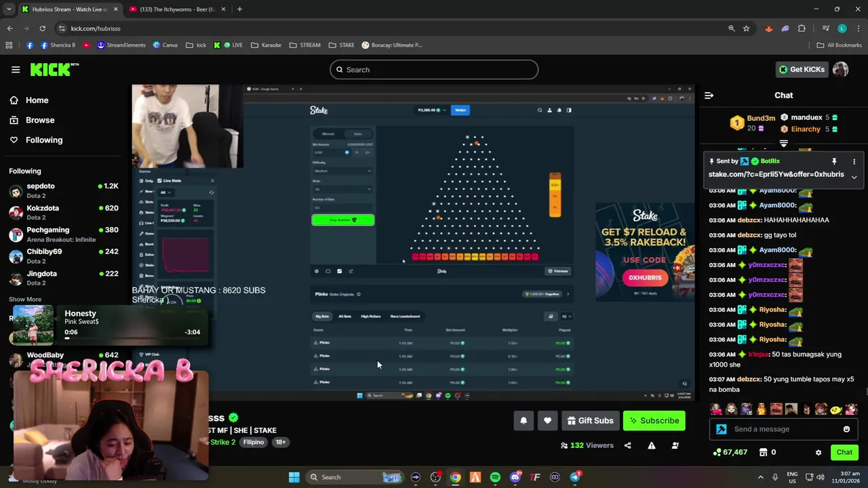This screenshot has width=868, height=488.
Task: Open Pechgaming followed channel
Action: tap(64, 234)
